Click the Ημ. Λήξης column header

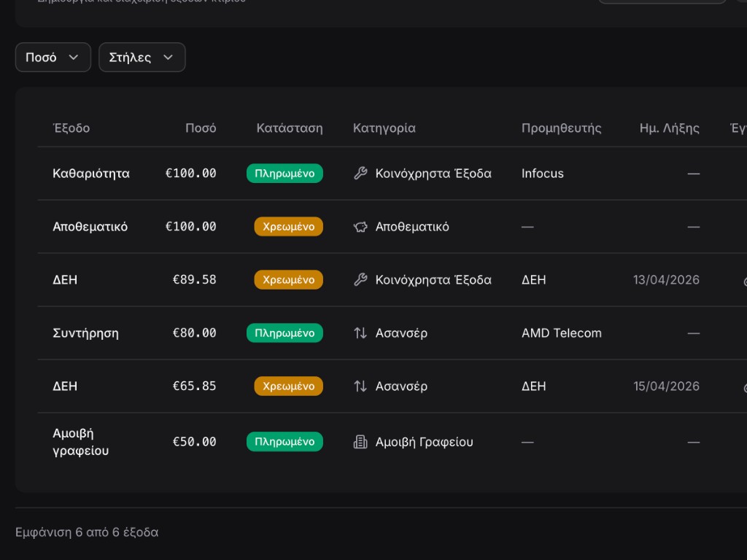coord(669,128)
